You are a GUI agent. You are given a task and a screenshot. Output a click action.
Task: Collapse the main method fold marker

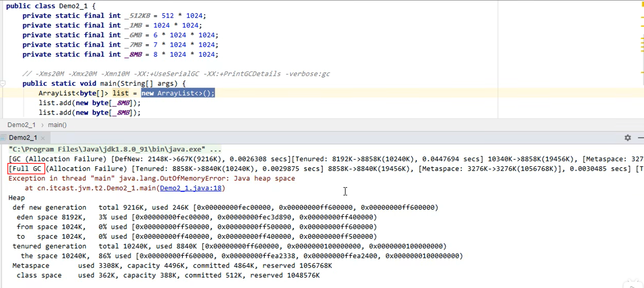click(3, 83)
